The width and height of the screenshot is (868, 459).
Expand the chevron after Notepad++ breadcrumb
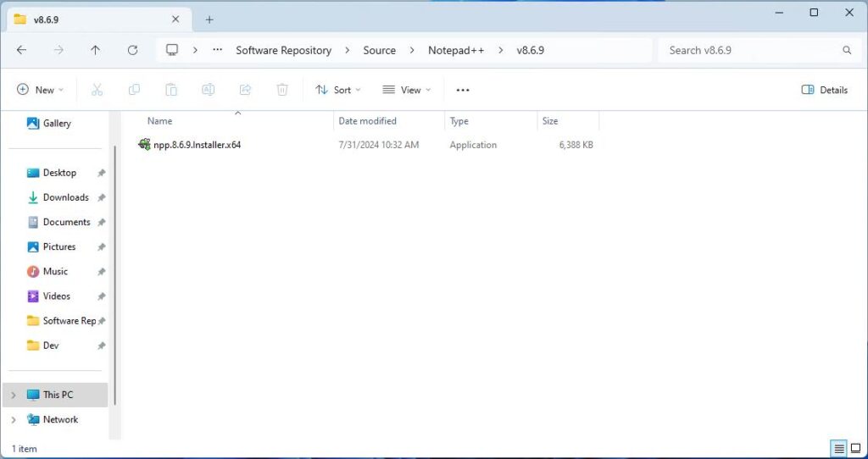point(500,50)
